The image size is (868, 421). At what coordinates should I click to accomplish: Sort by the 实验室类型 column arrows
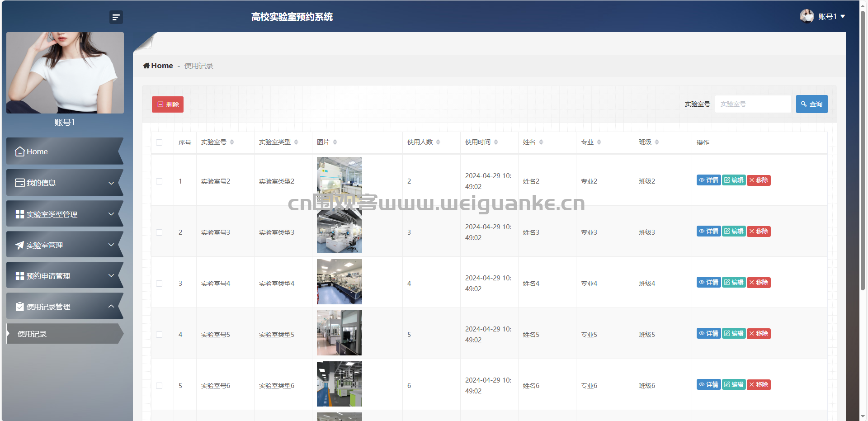tap(296, 142)
